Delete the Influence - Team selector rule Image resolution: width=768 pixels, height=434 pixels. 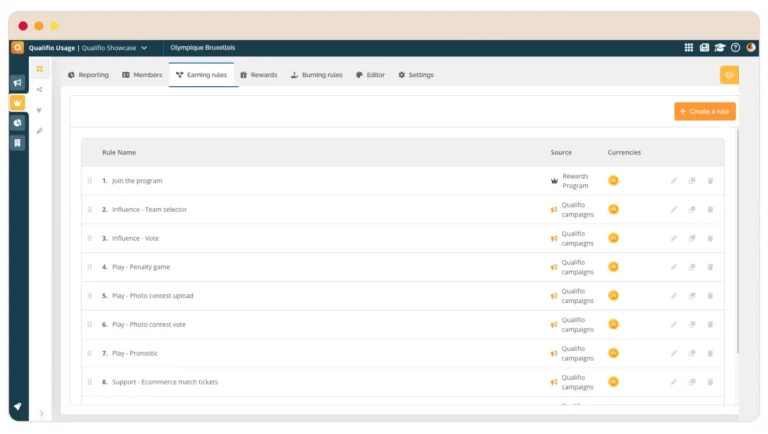[x=710, y=210]
